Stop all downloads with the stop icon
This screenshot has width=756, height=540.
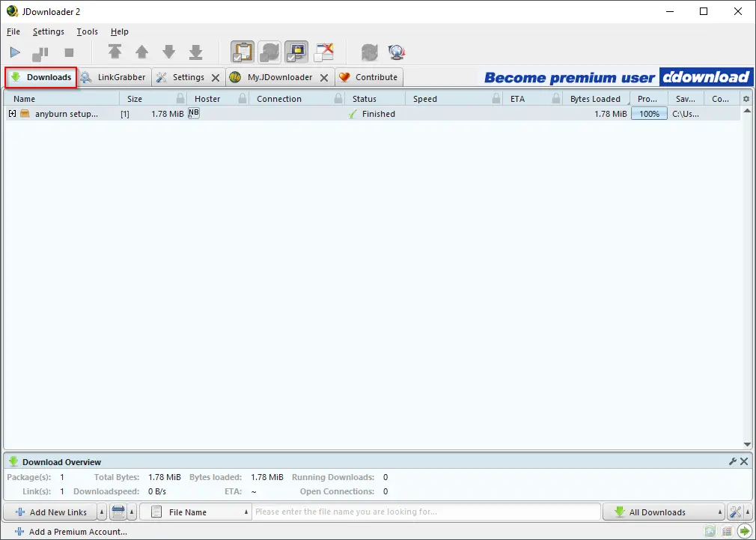(69, 52)
